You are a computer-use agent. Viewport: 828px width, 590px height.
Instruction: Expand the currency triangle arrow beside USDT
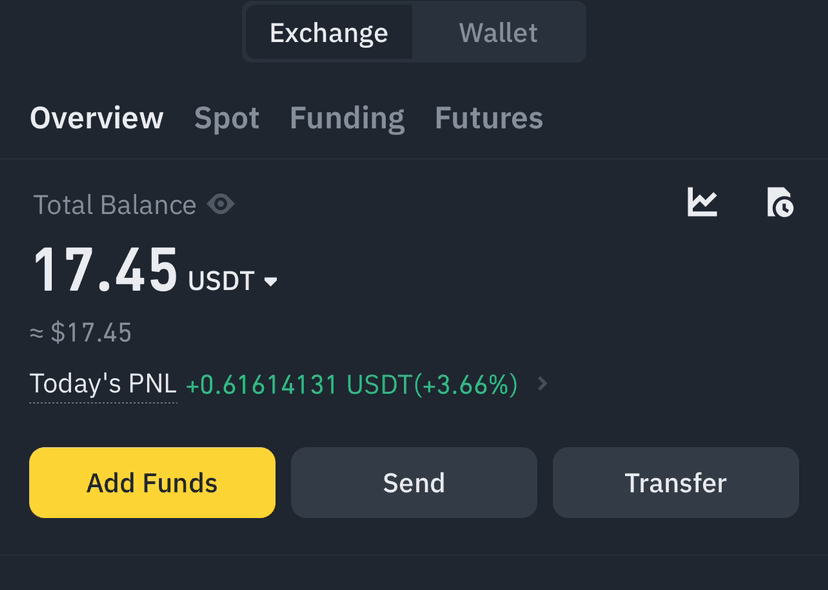(x=270, y=282)
